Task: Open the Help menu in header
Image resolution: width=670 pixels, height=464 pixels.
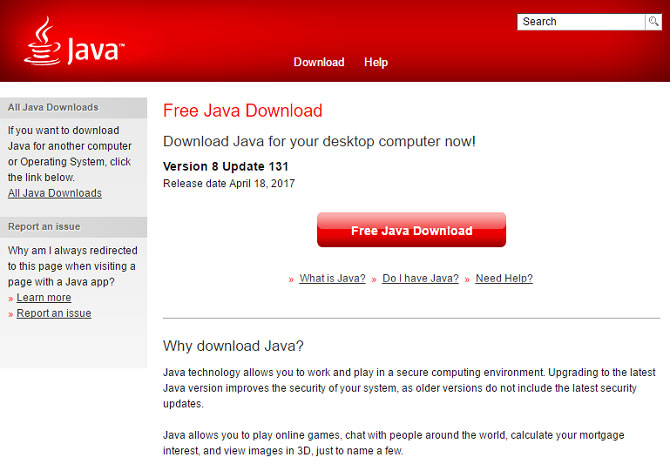Action: (376, 62)
